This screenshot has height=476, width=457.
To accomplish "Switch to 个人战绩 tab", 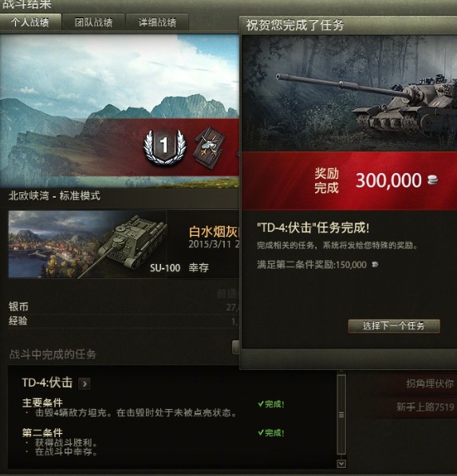I will (x=30, y=22).
